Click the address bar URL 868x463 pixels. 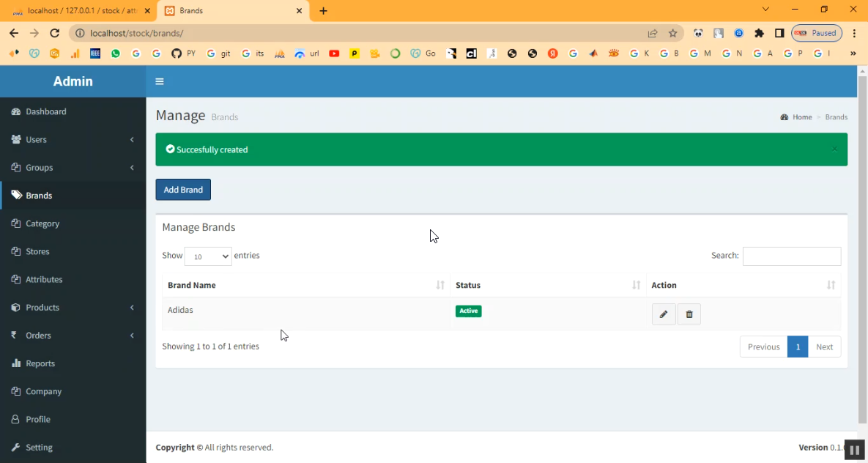137,33
